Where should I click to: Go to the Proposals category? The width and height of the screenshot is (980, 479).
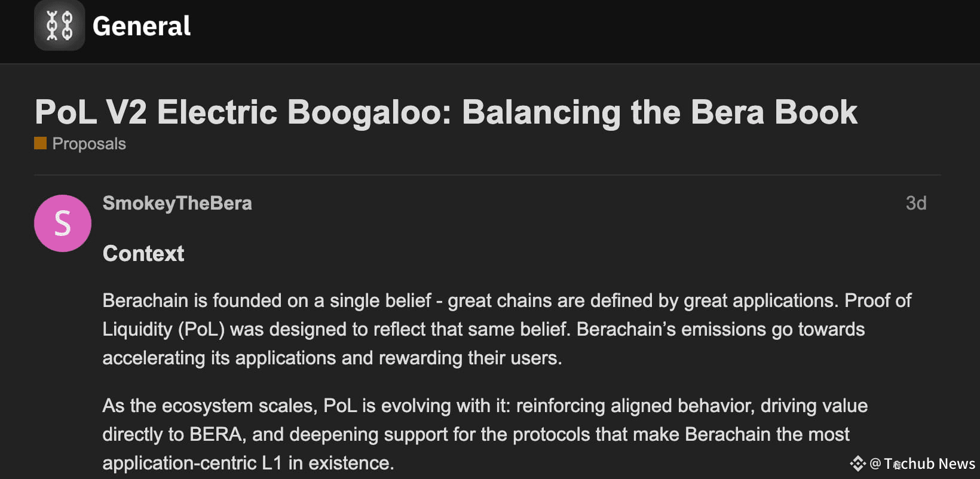89,144
